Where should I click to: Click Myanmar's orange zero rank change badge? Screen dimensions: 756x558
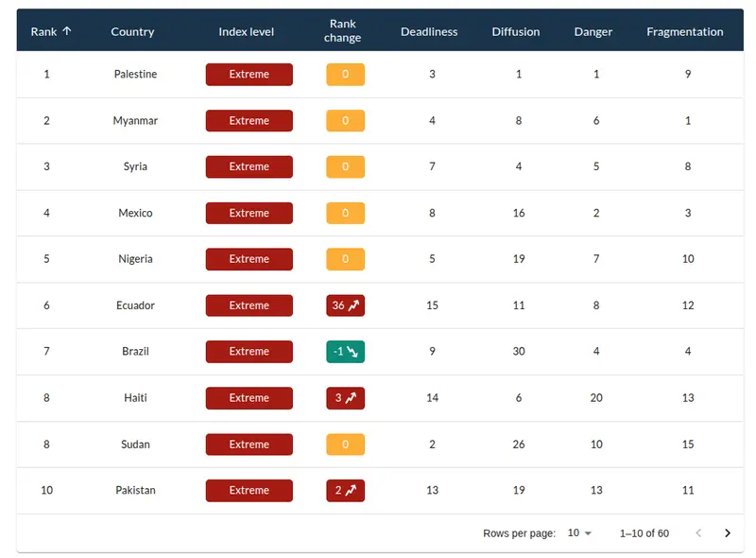click(x=345, y=121)
